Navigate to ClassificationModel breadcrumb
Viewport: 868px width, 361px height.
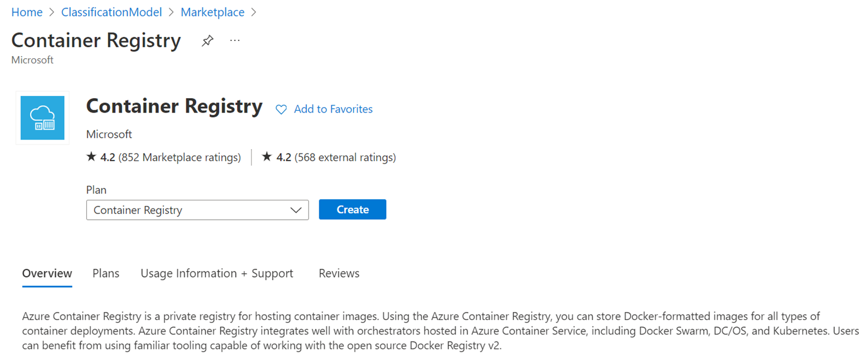tap(111, 12)
